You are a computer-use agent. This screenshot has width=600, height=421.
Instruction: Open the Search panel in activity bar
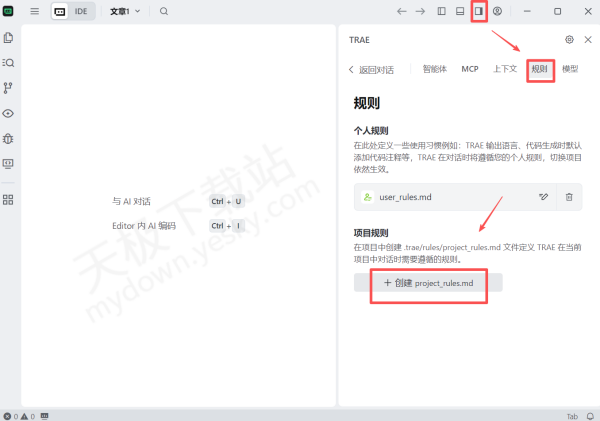(x=9, y=63)
